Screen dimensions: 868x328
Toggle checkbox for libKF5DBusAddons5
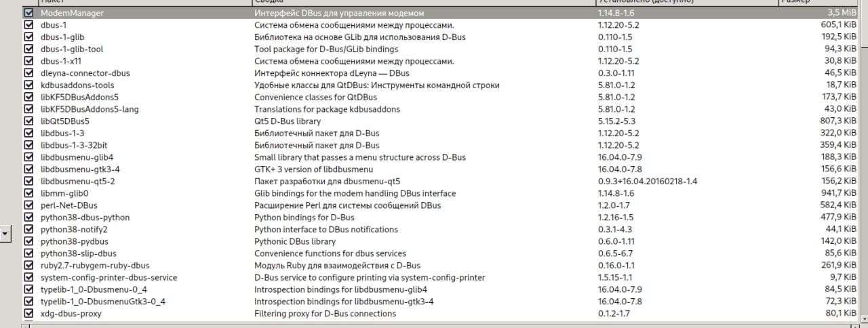pos(28,97)
